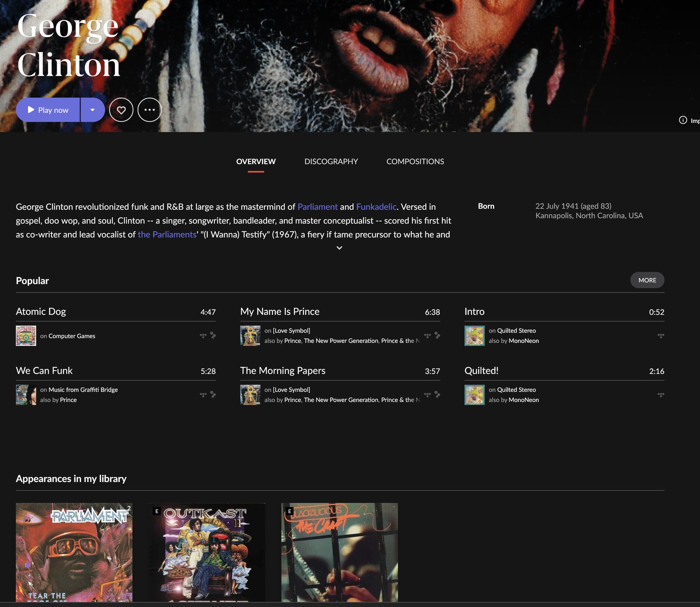
Task: Open the Parliament album cover in library
Action: [74, 552]
